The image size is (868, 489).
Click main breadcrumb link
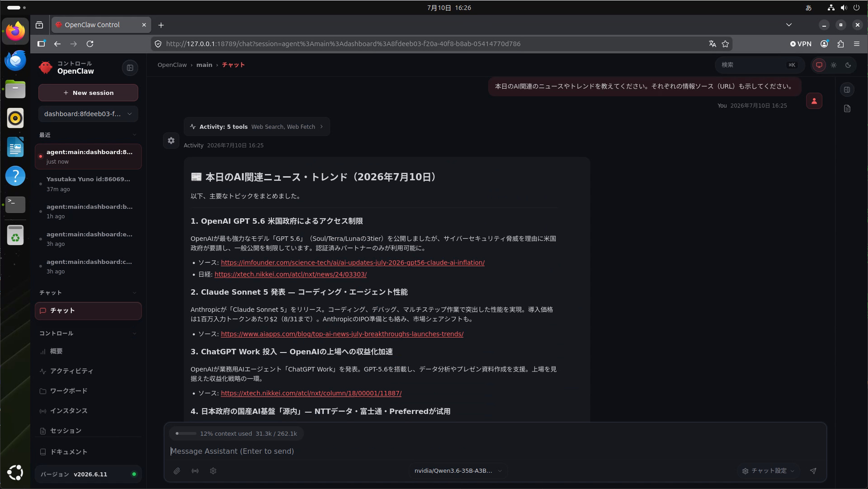tap(204, 65)
